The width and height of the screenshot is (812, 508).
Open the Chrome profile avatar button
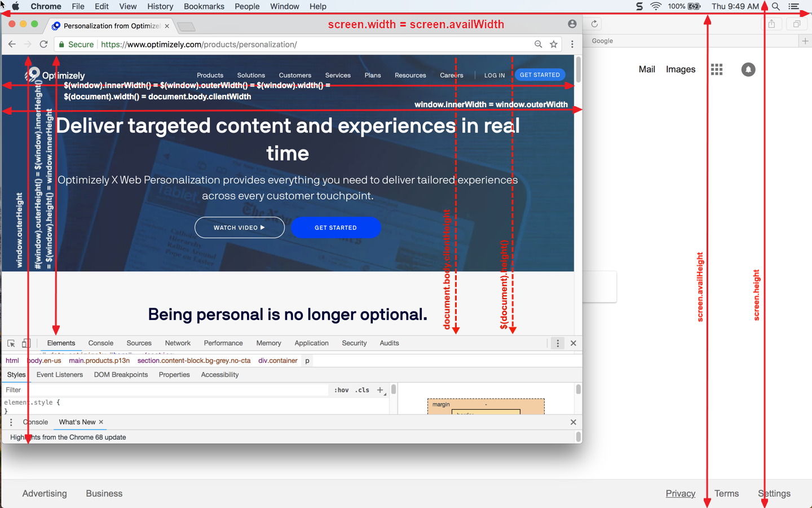pyautogui.click(x=572, y=24)
